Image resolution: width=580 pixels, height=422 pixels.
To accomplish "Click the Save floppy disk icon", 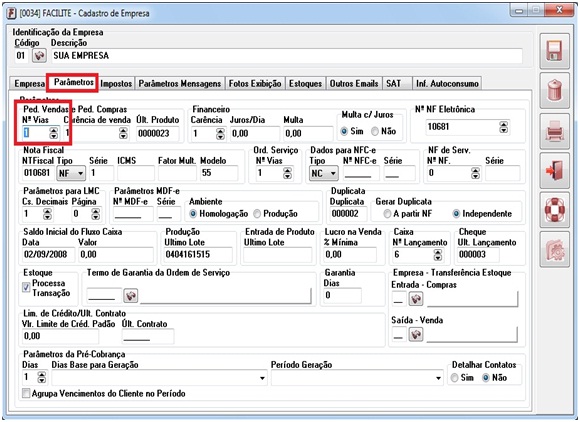I will (x=554, y=51).
